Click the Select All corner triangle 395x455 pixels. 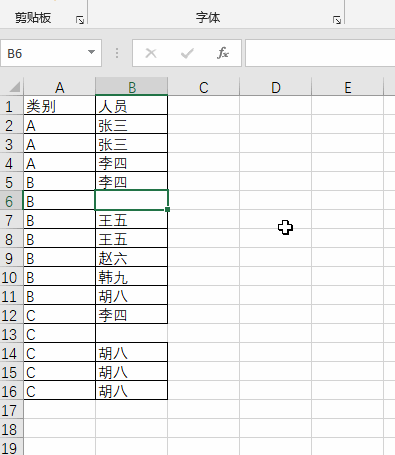pos(15,87)
